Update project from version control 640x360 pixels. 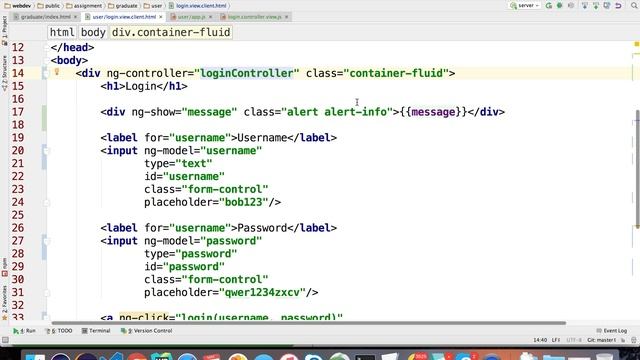(x=585, y=6)
